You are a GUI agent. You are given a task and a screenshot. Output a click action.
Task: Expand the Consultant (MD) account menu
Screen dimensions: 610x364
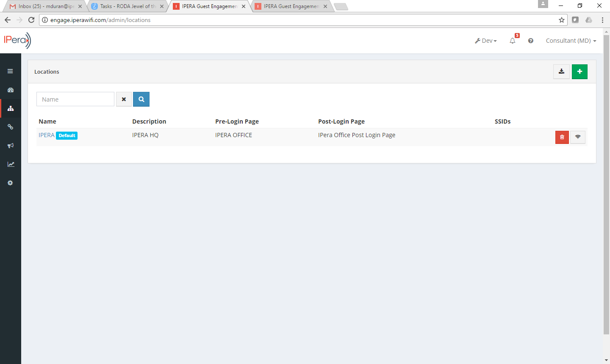click(x=571, y=41)
